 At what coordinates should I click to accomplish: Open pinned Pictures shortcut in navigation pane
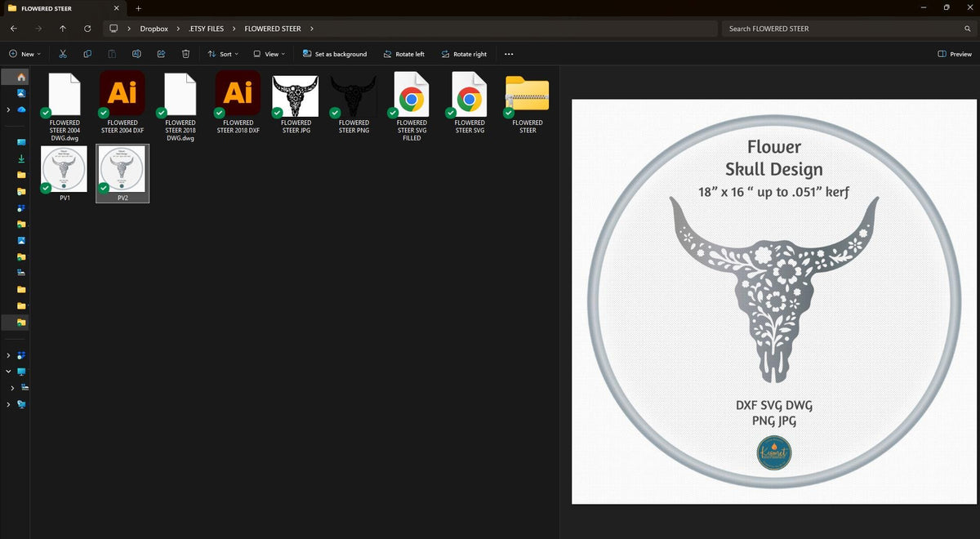pyautogui.click(x=21, y=240)
